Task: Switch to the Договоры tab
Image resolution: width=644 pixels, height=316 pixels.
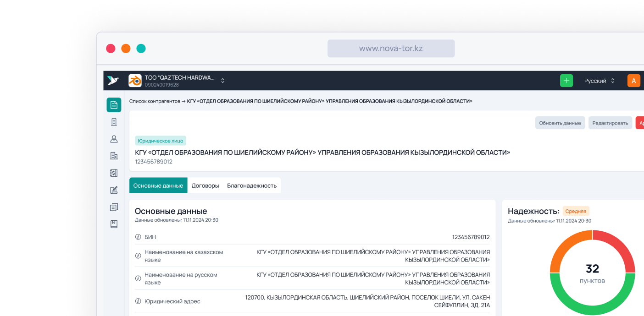Action: (205, 185)
